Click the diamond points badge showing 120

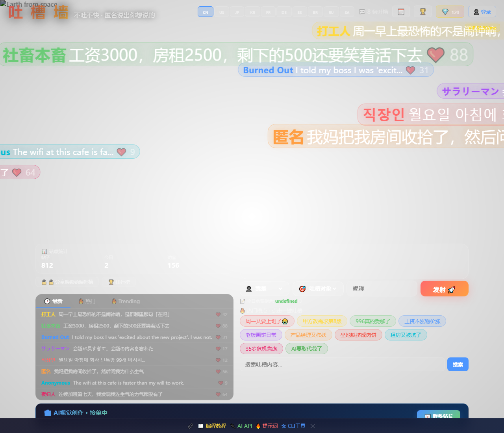coord(450,12)
